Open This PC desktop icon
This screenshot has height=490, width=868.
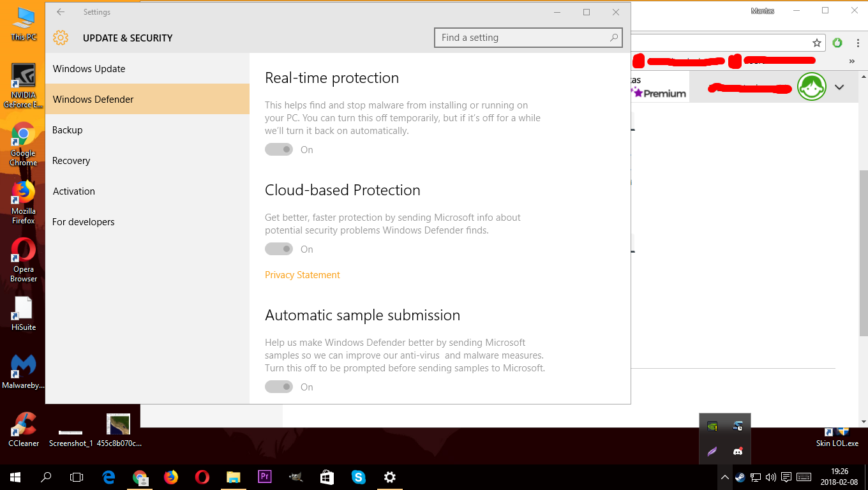pyautogui.click(x=24, y=24)
